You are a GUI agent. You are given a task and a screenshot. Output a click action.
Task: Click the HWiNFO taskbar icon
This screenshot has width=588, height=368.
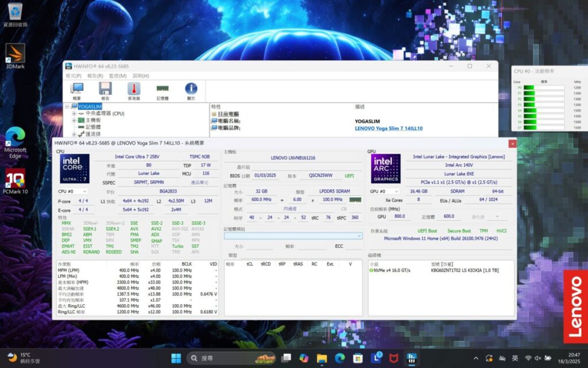(411, 358)
